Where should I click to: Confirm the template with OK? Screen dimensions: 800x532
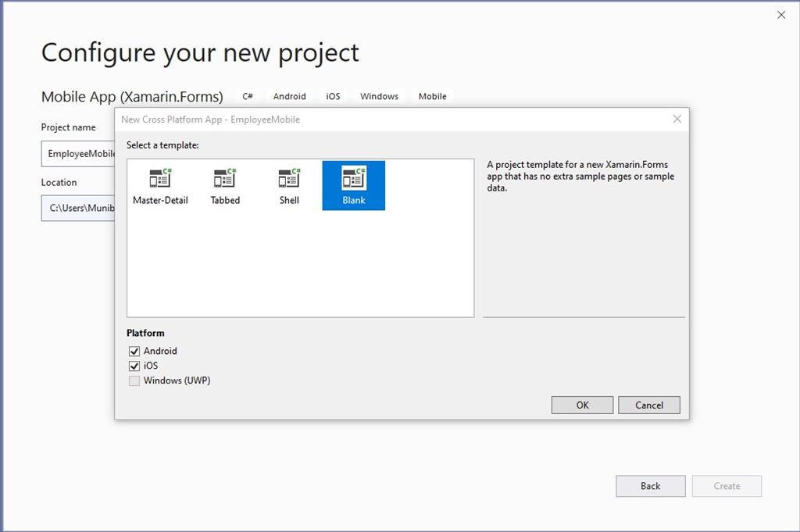(x=582, y=405)
